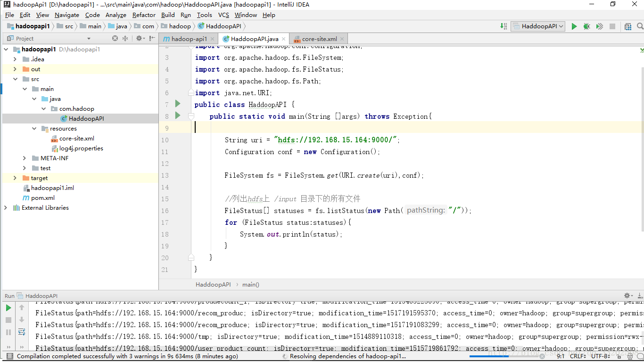
Task: Click the hadoop breadcrumb in navigation bar
Action: [180, 26]
